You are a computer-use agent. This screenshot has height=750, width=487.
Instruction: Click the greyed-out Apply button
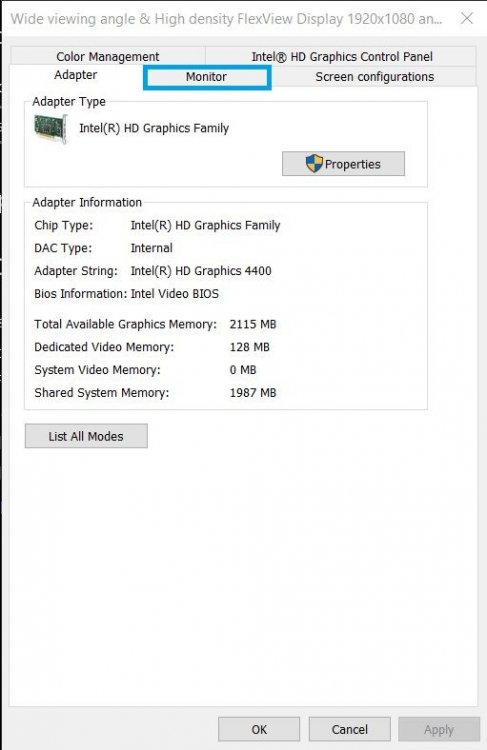click(439, 729)
